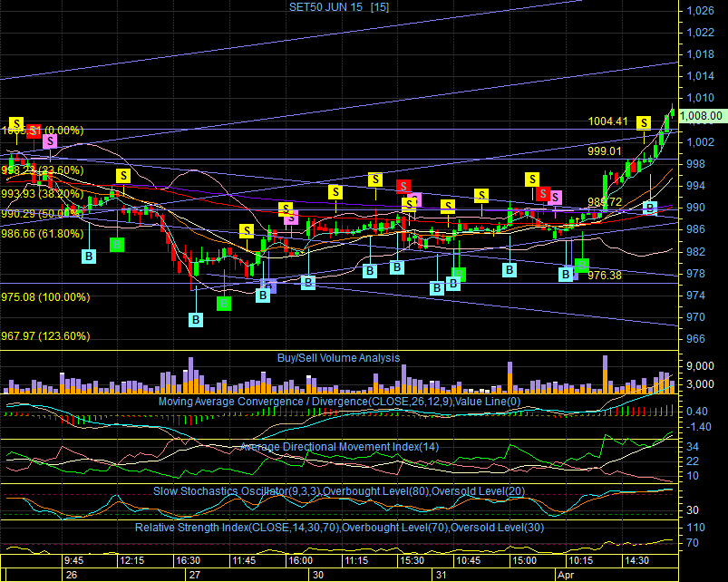Select the current price tag 1,008.00
728x582 pixels.
coord(703,115)
